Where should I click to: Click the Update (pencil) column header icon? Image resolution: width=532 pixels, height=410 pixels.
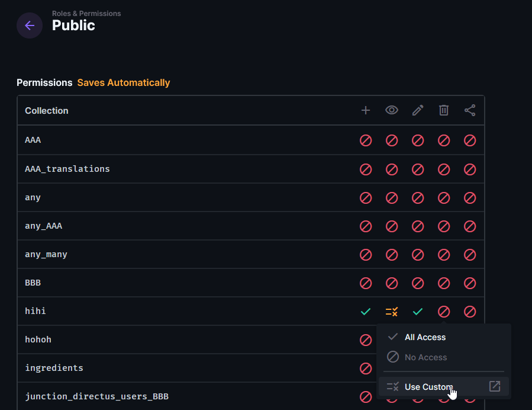pos(418,110)
